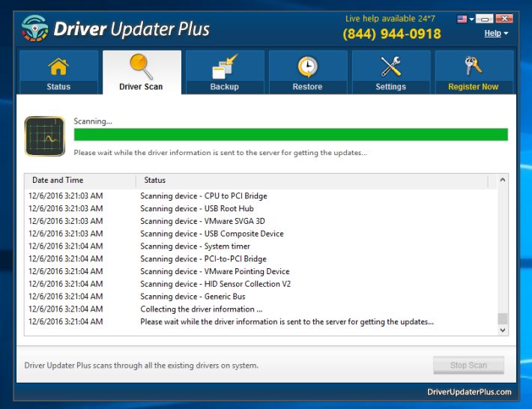
Task: Click the US flag language icon
Action: point(462,19)
